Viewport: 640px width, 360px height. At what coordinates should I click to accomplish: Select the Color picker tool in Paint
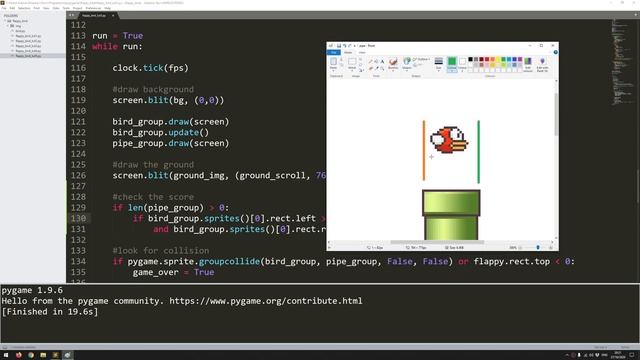(376, 68)
